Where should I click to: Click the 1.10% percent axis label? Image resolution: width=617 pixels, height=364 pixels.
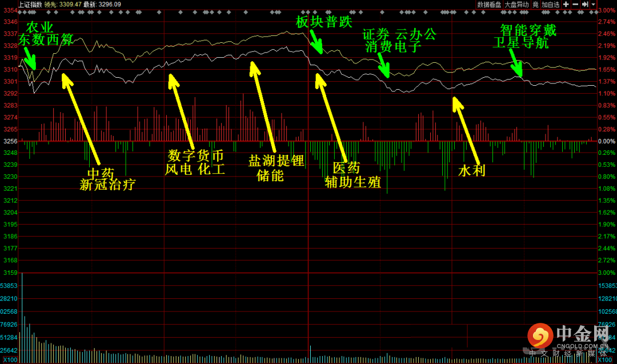(x=606, y=94)
